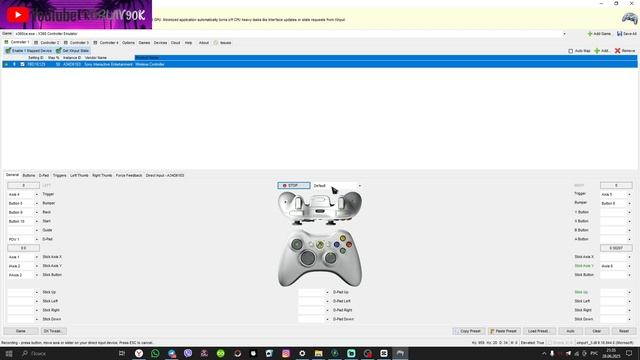Open WhatsApp from the taskbar
This screenshot has width=640, height=360.
pos(155,353)
